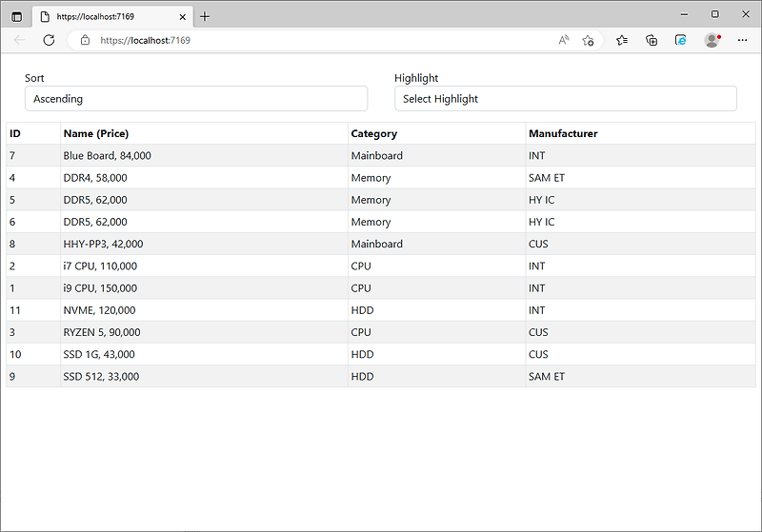Click the browser refresh icon
Screen dimensions: 762x532
pos(49,40)
